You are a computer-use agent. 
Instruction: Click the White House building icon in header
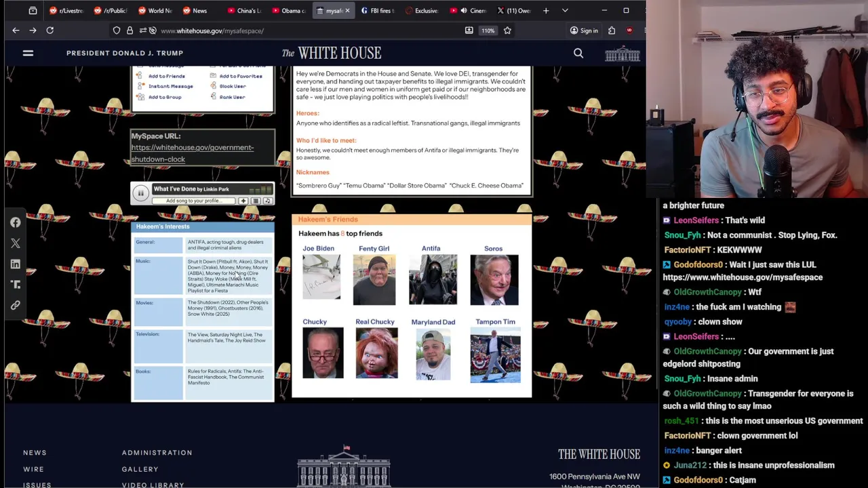coord(622,54)
